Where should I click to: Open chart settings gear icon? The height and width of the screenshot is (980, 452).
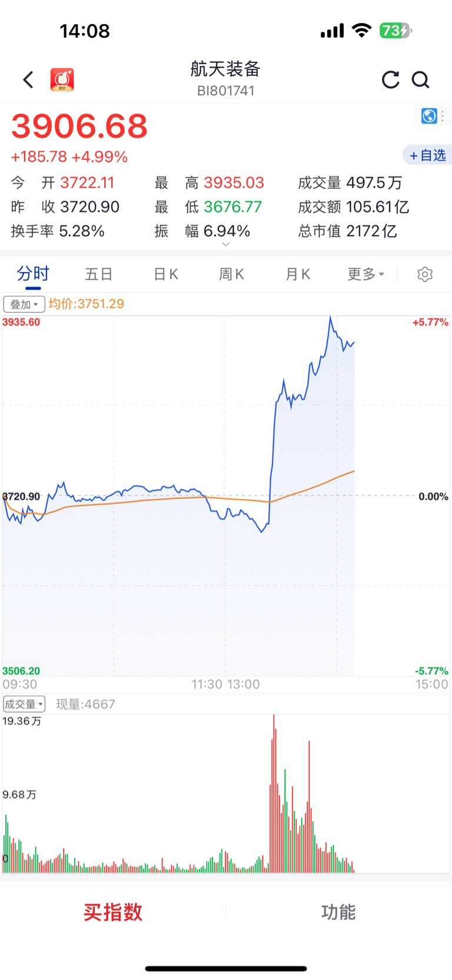pos(425,274)
